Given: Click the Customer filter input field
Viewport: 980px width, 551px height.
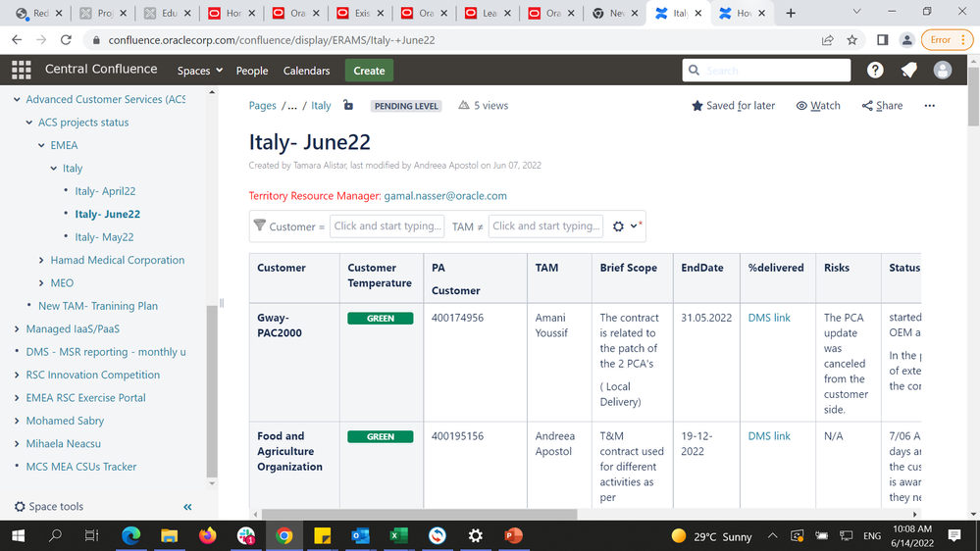Looking at the screenshot, I should click(x=387, y=226).
